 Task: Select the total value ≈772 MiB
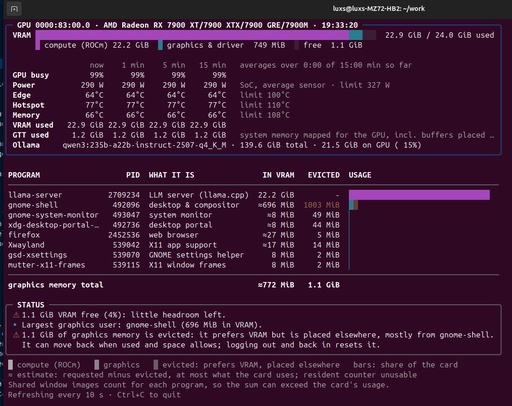coord(276,285)
